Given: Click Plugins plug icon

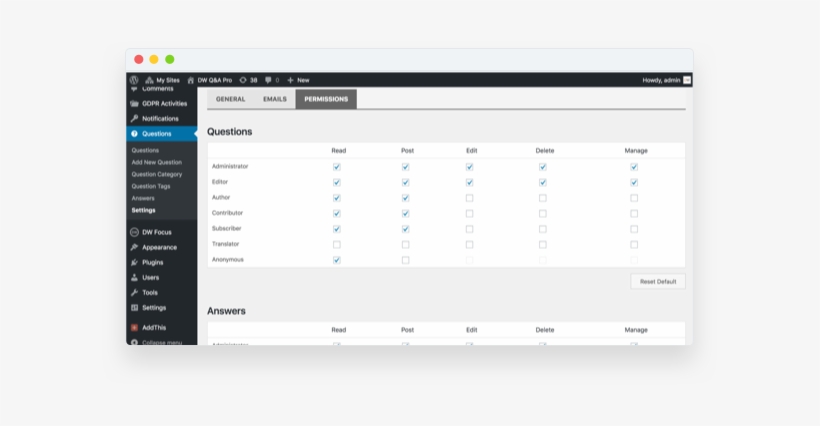Looking at the screenshot, I should click(x=134, y=262).
